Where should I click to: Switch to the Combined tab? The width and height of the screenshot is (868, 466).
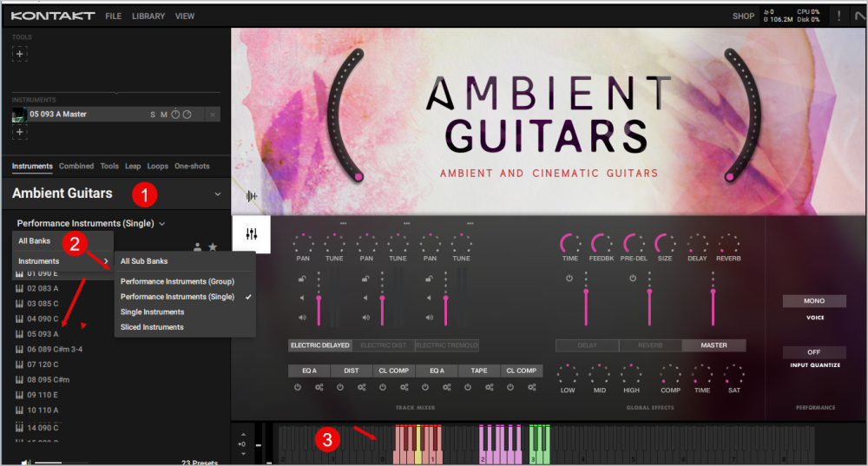coord(76,166)
